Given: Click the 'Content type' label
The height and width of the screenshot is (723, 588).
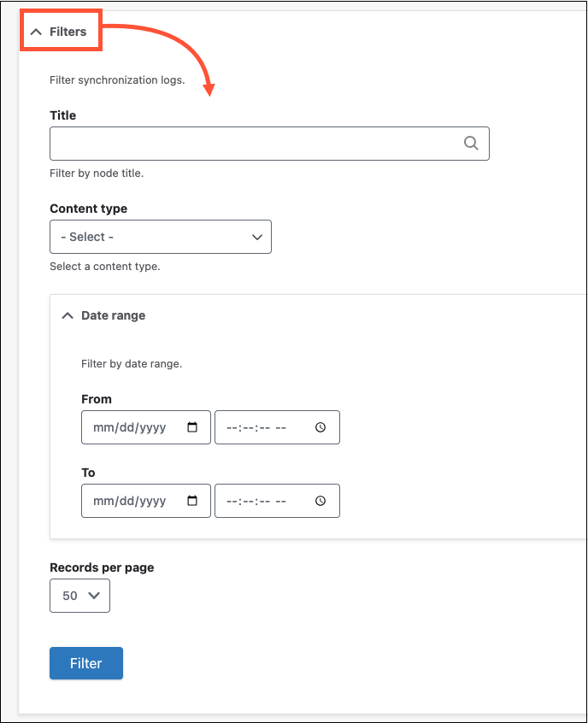Looking at the screenshot, I should click(x=89, y=209).
